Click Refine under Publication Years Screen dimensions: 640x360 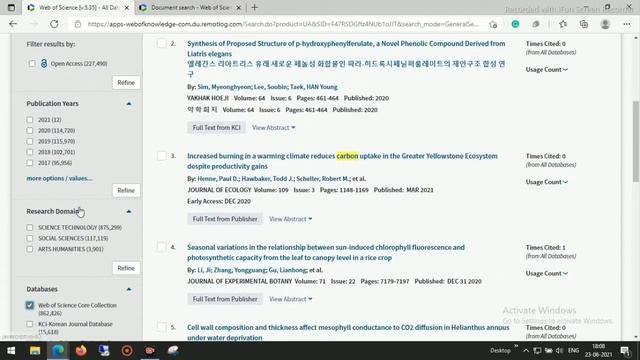(x=126, y=190)
